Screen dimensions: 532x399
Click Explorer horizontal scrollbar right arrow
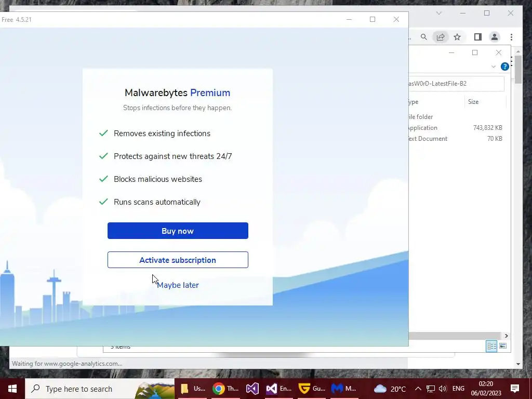point(506,336)
